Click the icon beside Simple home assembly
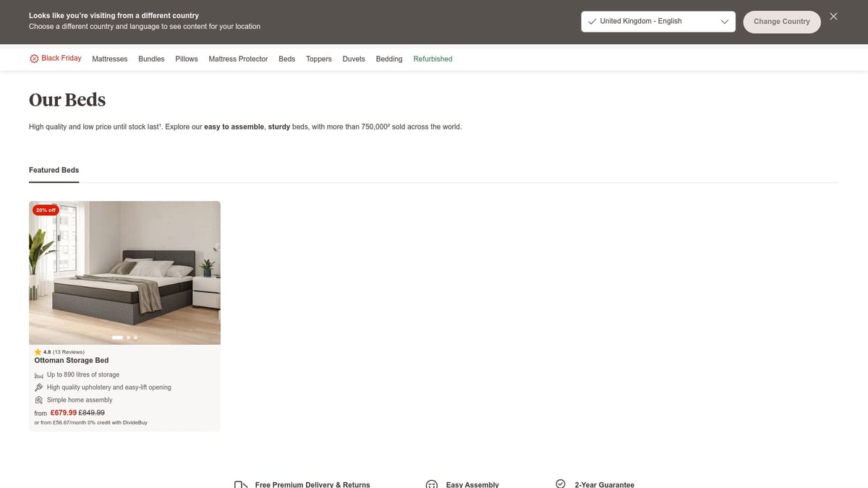Screen dimensions: 868x488 tap(39, 400)
